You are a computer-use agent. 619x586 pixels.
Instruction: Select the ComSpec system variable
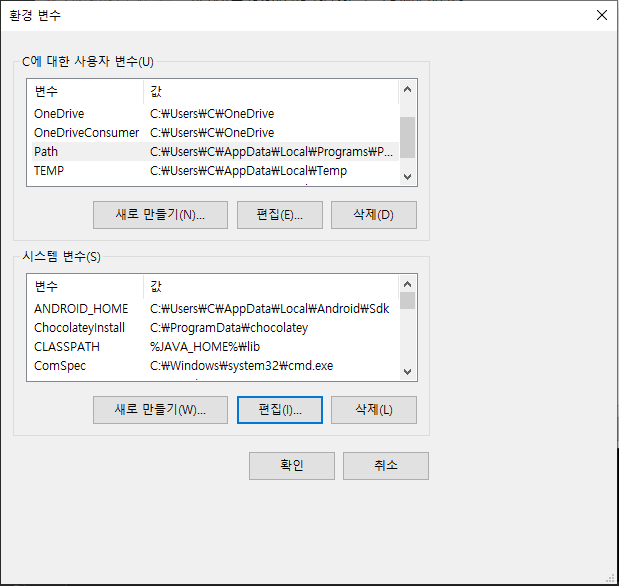(x=215, y=366)
